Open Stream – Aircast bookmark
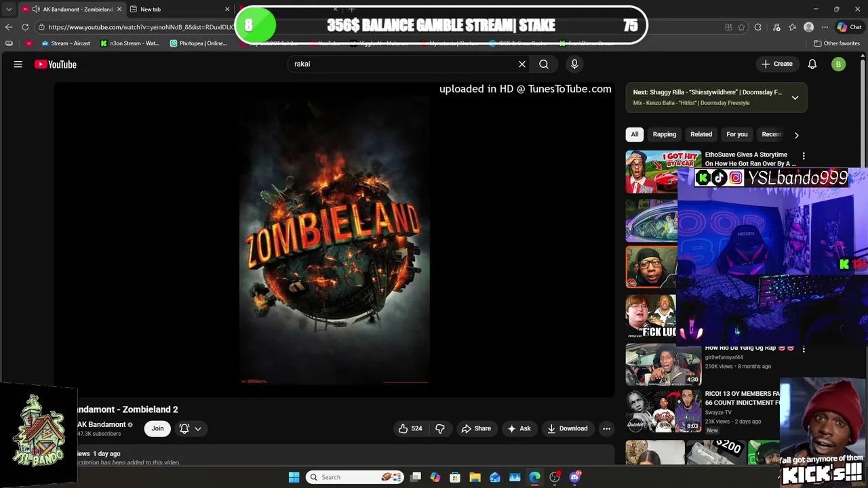The height and width of the screenshot is (488, 868). [66, 43]
